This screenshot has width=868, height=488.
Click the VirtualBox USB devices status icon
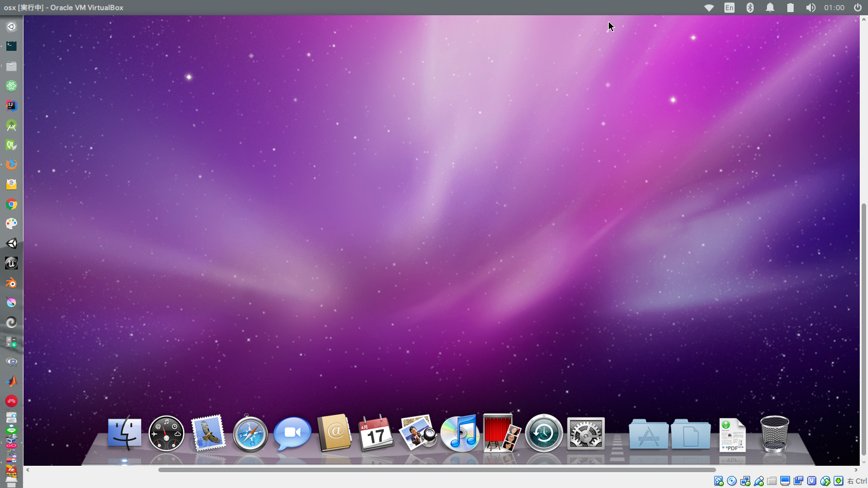[x=759, y=480]
